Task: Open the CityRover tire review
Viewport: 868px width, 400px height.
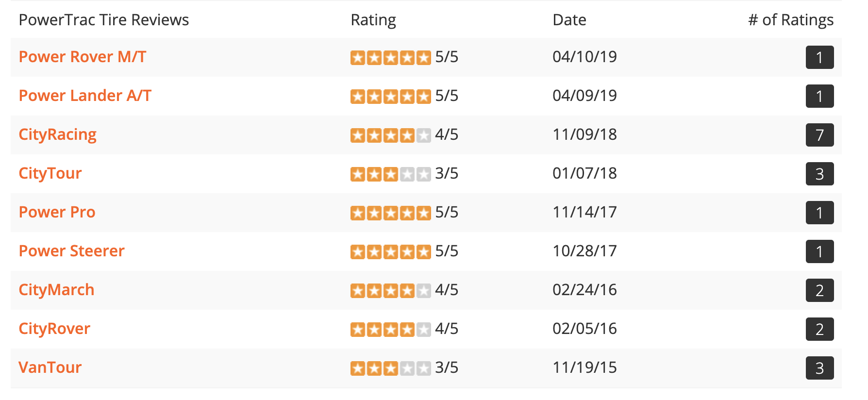Action: 54,329
